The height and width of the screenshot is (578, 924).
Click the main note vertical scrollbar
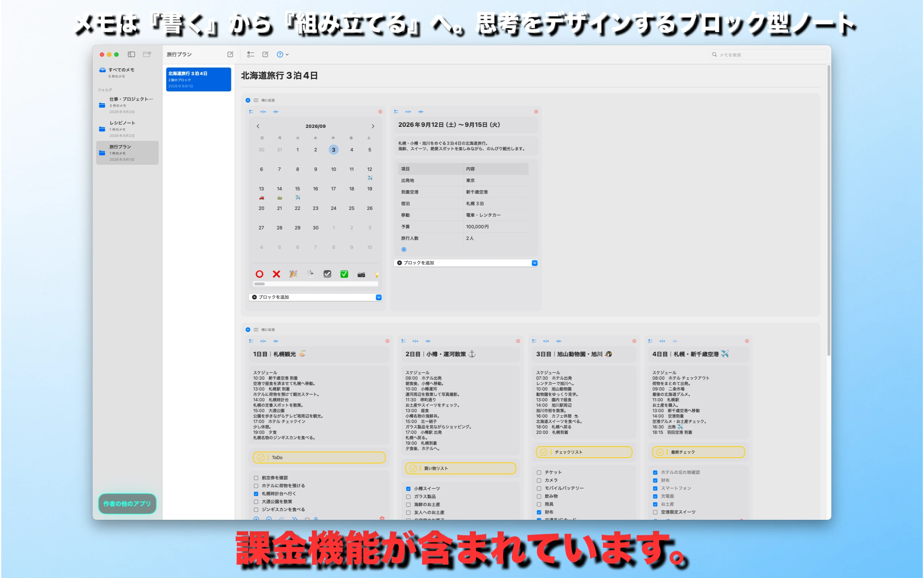(x=829, y=211)
